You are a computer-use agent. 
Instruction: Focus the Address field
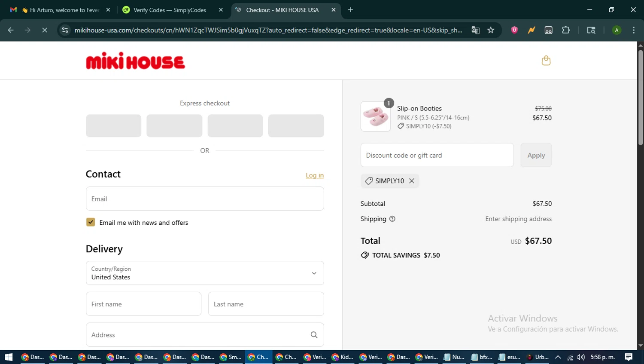pyautogui.click(x=205, y=335)
